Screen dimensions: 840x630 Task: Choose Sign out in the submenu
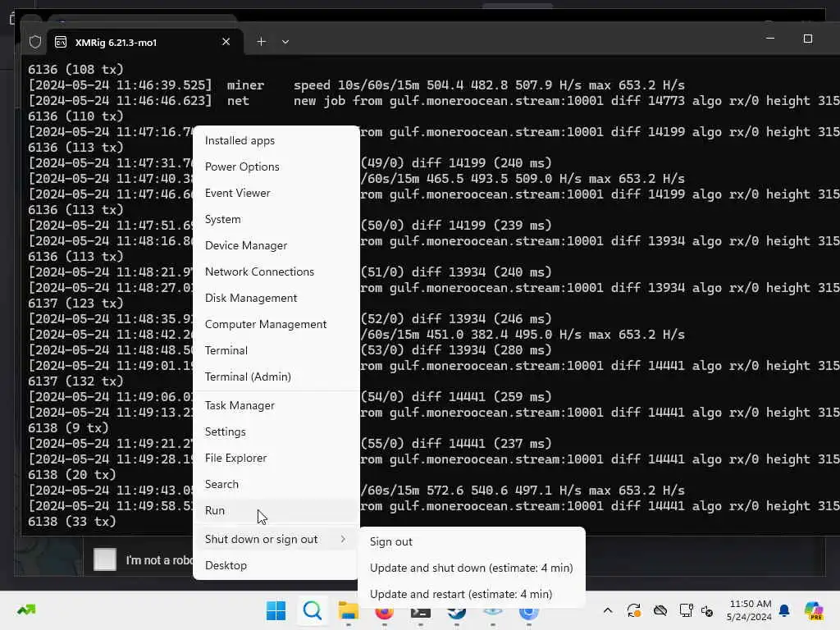(x=472, y=541)
